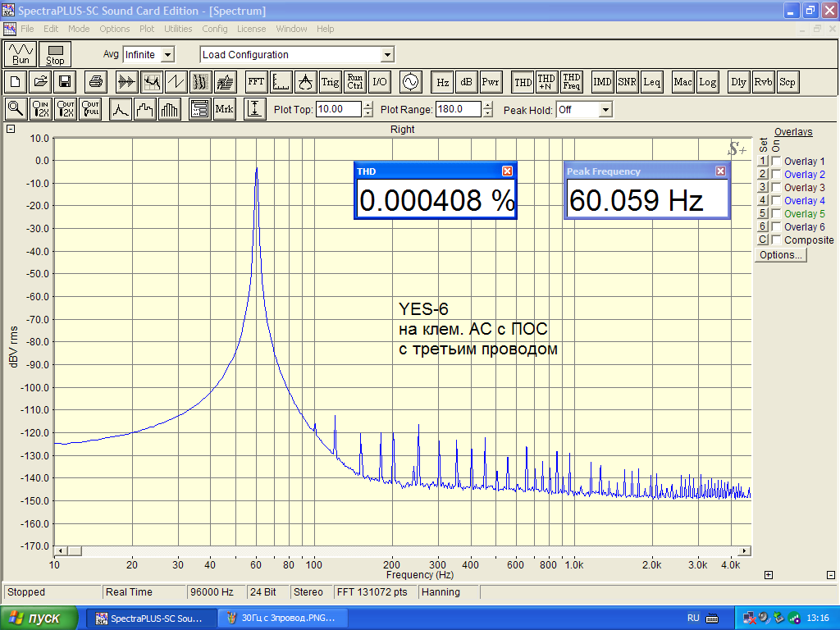Open the Peak Hold dropdown

[x=605, y=110]
